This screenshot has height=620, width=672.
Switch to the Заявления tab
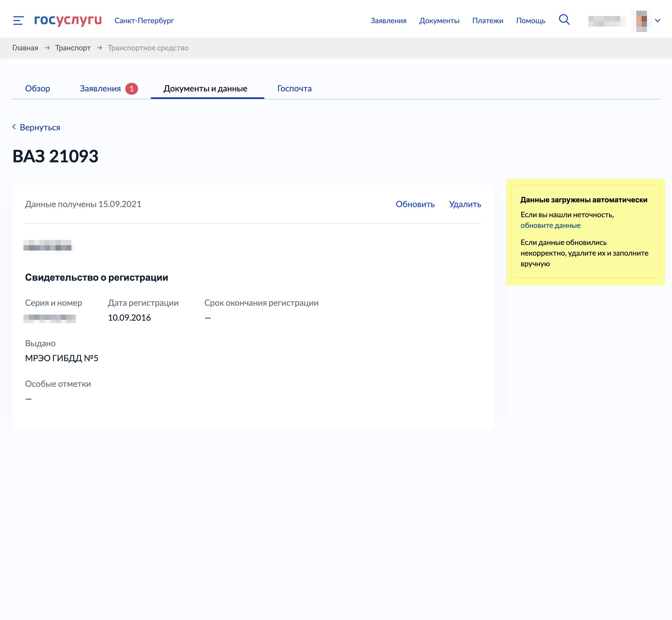(100, 88)
